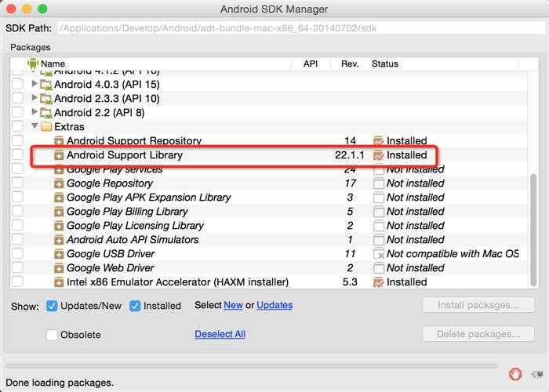
Task: Click the Android 2.2 (API 8) folder icon
Action: (x=45, y=113)
